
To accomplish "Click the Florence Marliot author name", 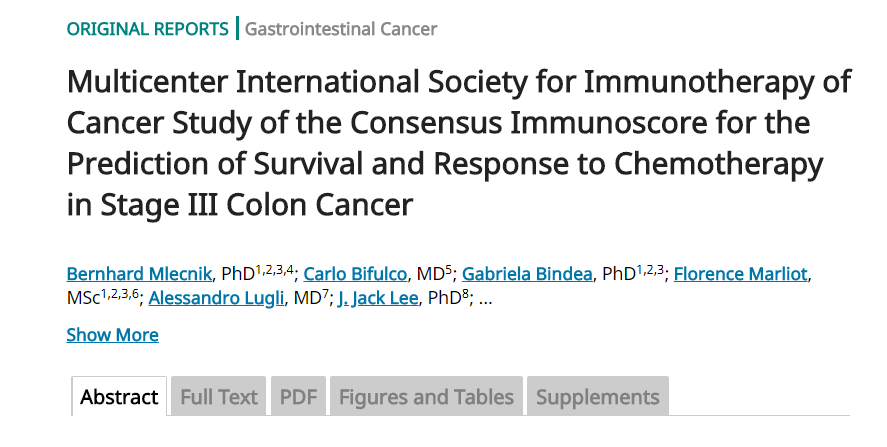I will (x=740, y=274).
